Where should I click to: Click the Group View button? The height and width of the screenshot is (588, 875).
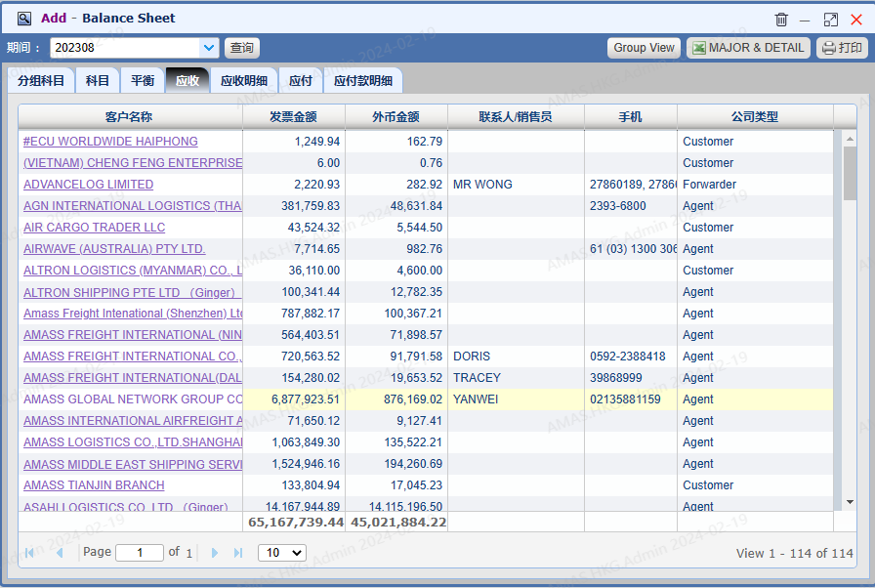point(644,48)
